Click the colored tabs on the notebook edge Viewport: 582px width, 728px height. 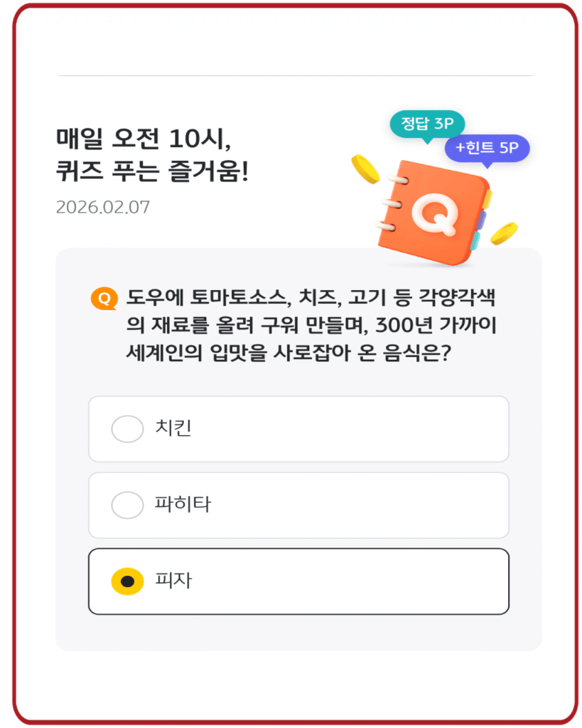coord(483,217)
